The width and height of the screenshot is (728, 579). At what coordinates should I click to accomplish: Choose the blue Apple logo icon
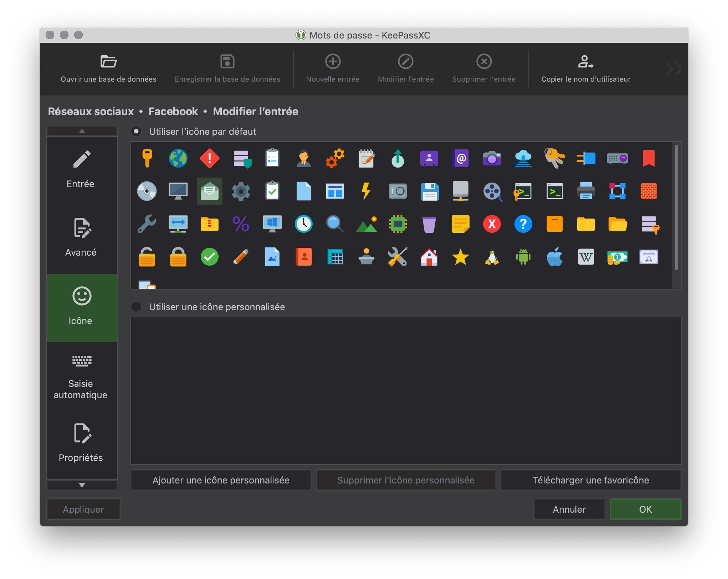point(555,257)
